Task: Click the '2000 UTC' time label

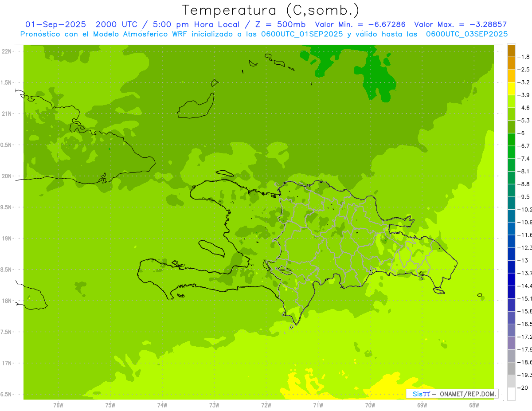Action: 117,24
